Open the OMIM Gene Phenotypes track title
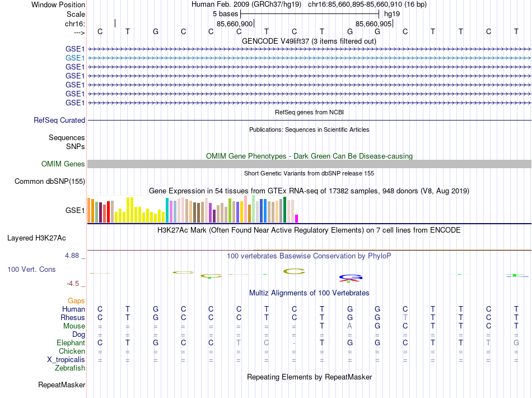 [309, 156]
